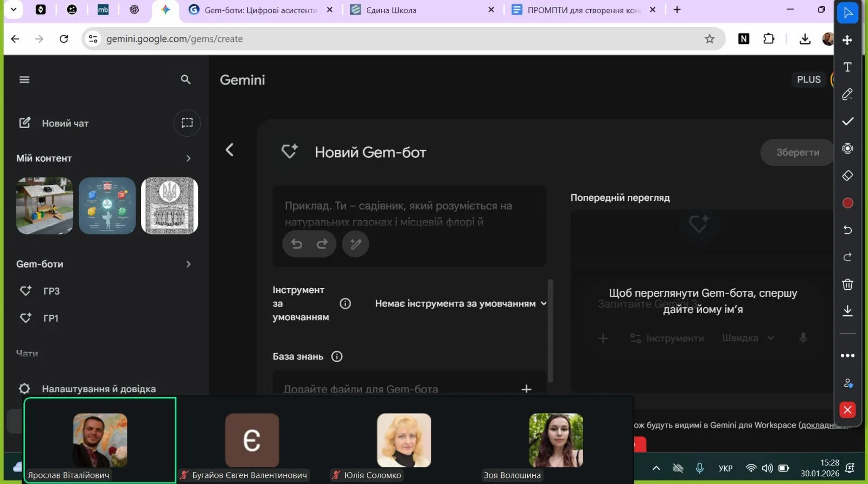This screenshot has height=484, width=868.
Task: Expand the Мій контент section
Action: pos(188,158)
